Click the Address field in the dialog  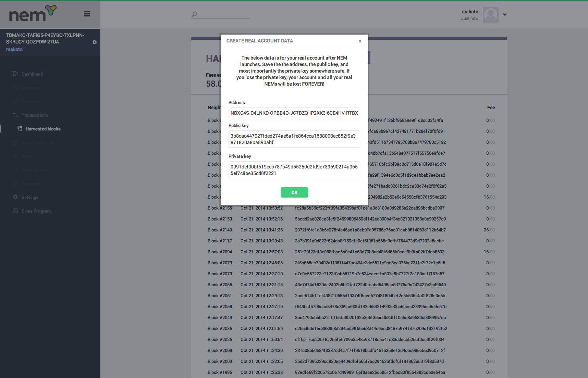294,113
